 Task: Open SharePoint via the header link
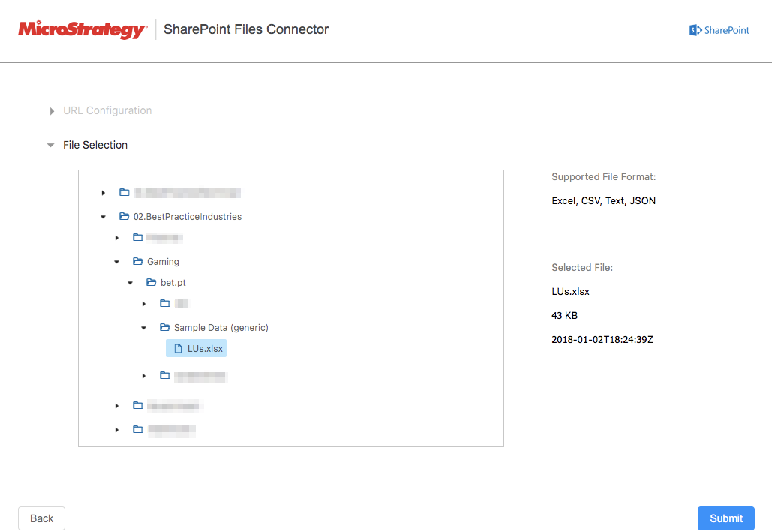coord(720,30)
